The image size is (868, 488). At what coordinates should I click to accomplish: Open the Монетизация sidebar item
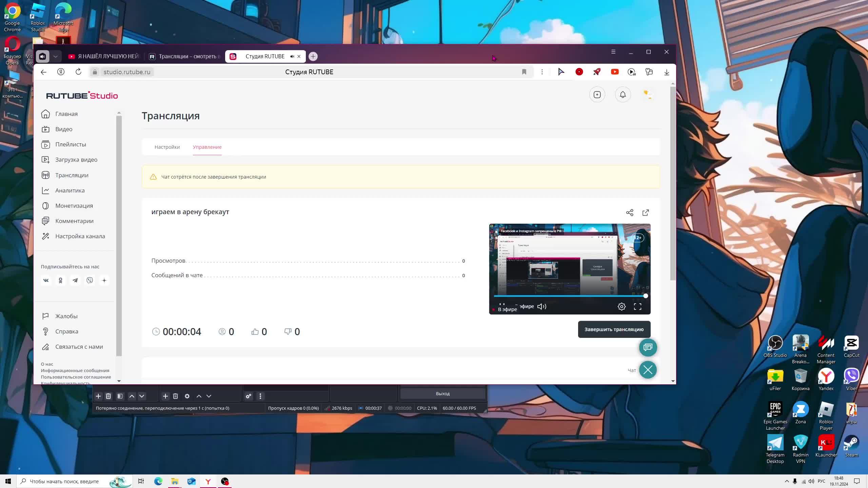click(74, 206)
